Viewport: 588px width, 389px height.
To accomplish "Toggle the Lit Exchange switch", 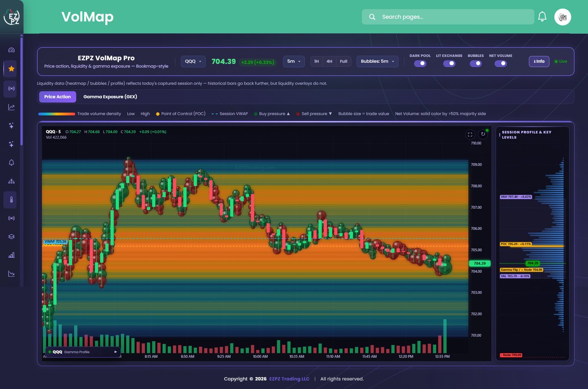I will [x=449, y=63].
